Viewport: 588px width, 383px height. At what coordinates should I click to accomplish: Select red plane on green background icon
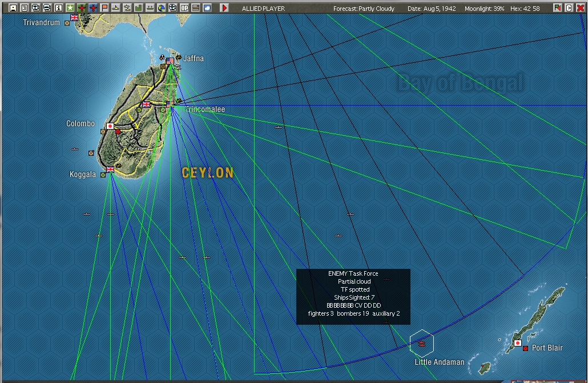click(x=82, y=8)
